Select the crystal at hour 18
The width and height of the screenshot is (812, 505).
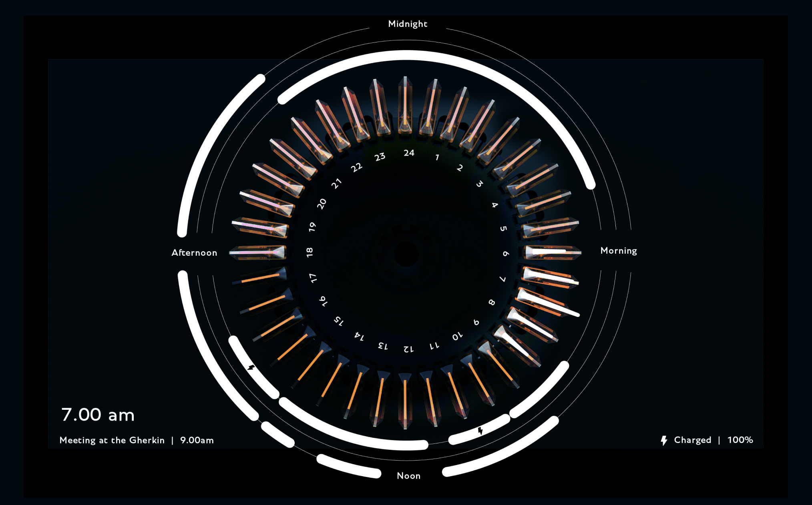point(258,252)
